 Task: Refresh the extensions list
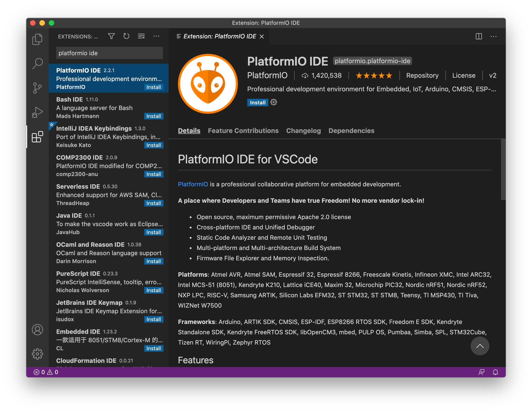[x=126, y=36]
